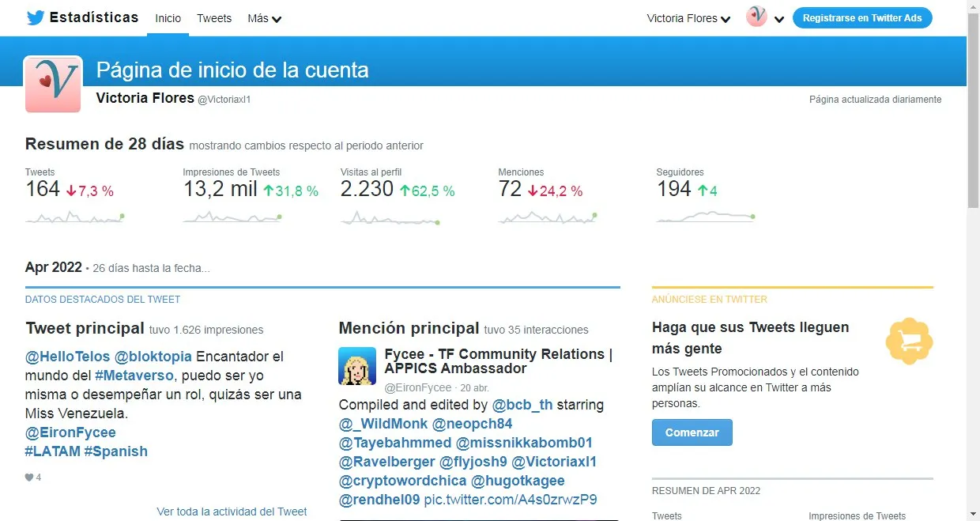
Task: Click the @bloktopia mention link
Action: pyautogui.click(x=153, y=357)
